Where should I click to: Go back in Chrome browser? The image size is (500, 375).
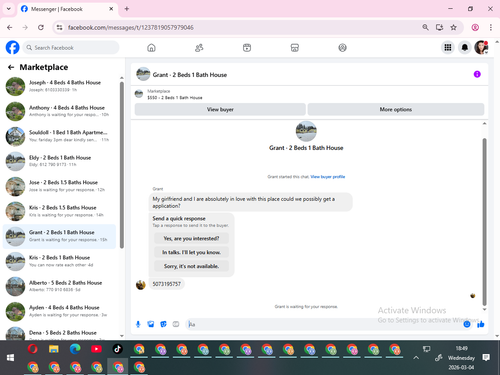(x=10, y=27)
